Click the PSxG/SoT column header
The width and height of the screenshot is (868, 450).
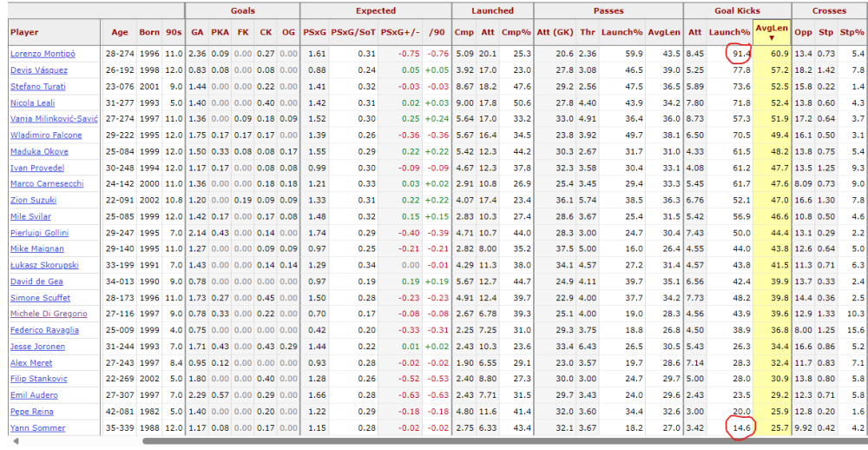[358, 32]
